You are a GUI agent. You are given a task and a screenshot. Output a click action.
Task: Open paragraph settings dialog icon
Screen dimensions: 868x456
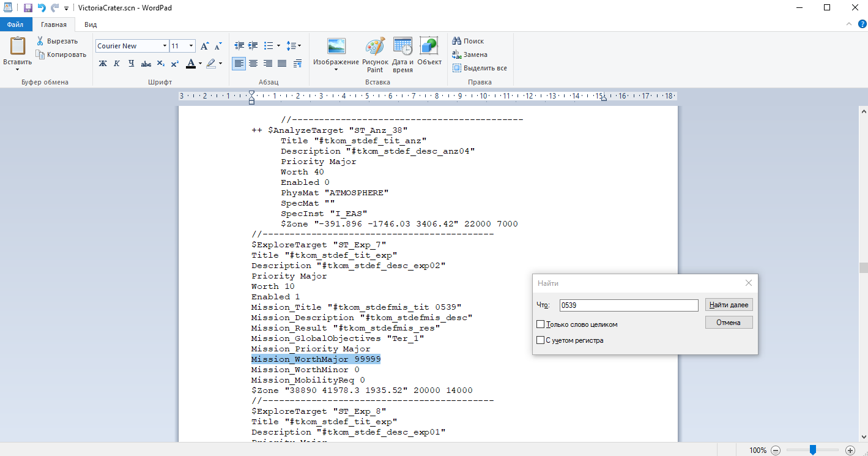(x=297, y=63)
